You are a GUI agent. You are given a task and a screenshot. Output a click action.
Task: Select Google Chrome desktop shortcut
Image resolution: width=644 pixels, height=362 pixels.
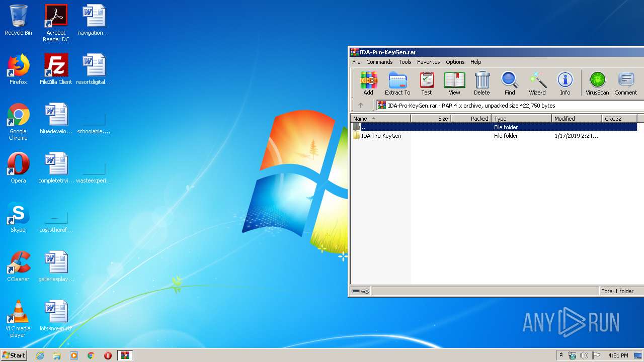[18, 122]
